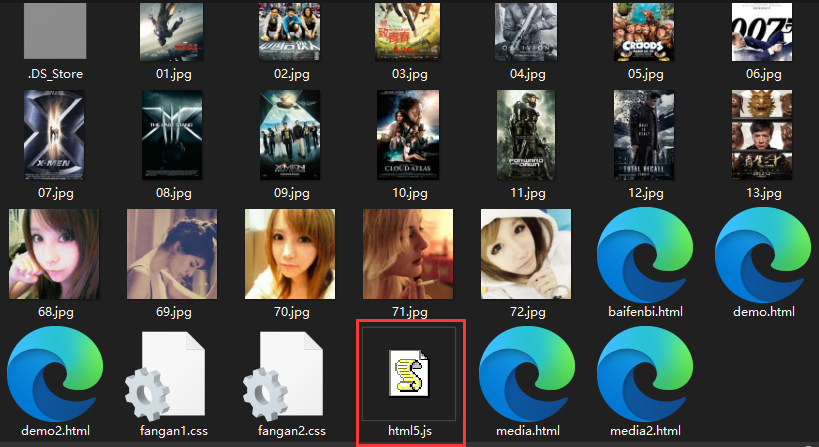
Task: Click the '09.jpg' file name
Action: click(x=292, y=193)
